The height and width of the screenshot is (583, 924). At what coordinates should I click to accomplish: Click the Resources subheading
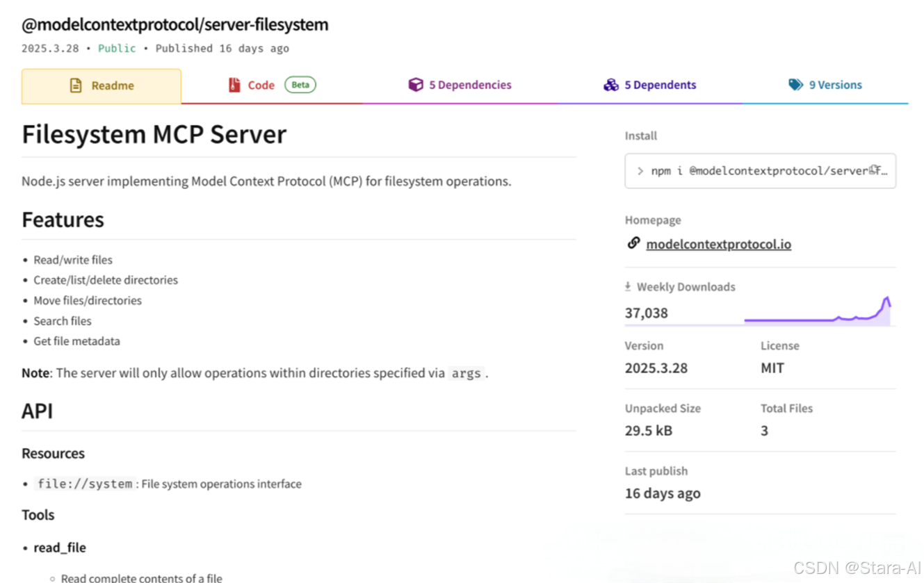53,454
